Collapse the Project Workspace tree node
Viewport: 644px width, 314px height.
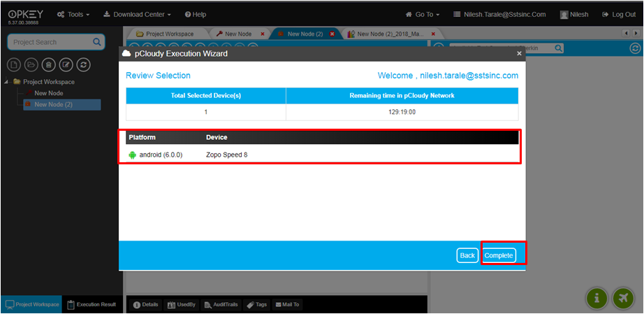(7, 81)
